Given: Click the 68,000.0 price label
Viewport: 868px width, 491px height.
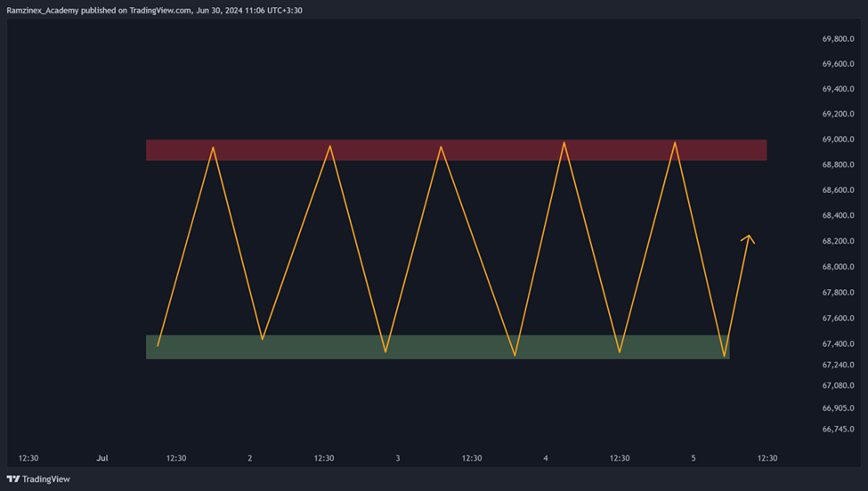Looking at the screenshot, I should (838, 267).
